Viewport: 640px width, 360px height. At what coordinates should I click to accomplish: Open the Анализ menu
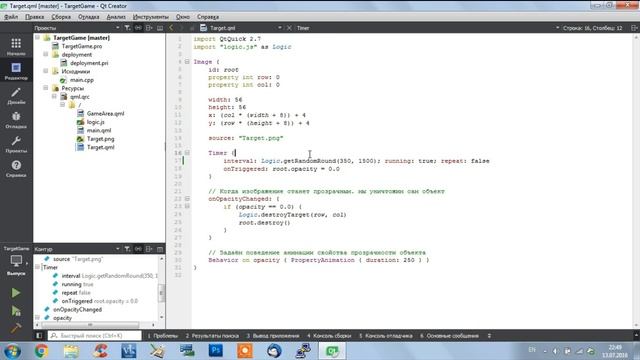click(116, 17)
